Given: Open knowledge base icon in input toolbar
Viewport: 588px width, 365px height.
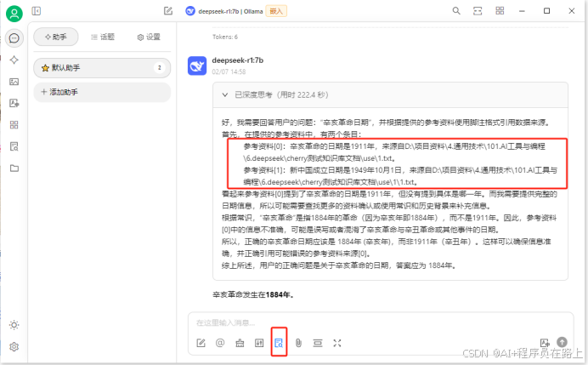Looking at the screenshot, I should (x=279, y=343).
